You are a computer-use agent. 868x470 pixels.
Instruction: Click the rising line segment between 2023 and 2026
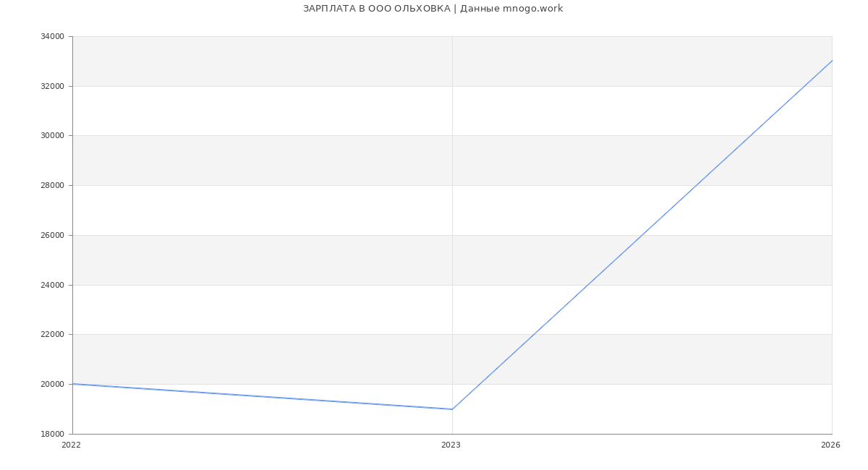[642, 235]
